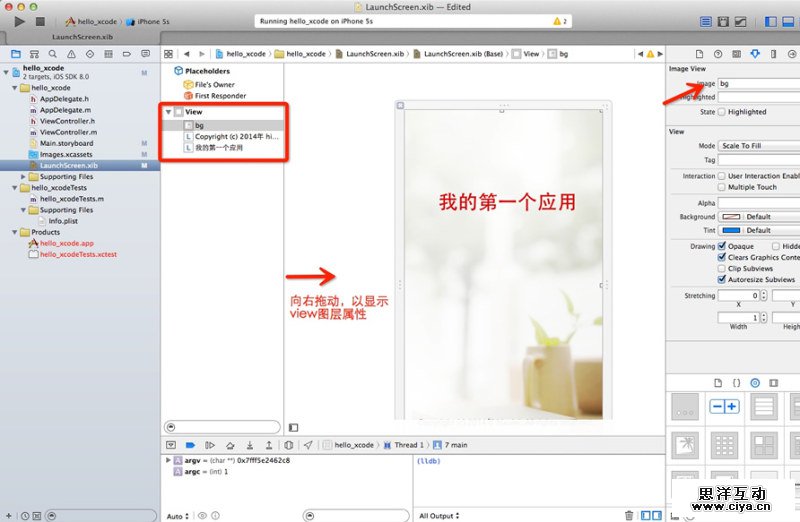The height and width of the screenshot is (522, 800).
Task: Check the Highlighted state checkbox
Action: pyautogui.click(x=722, y=112)
